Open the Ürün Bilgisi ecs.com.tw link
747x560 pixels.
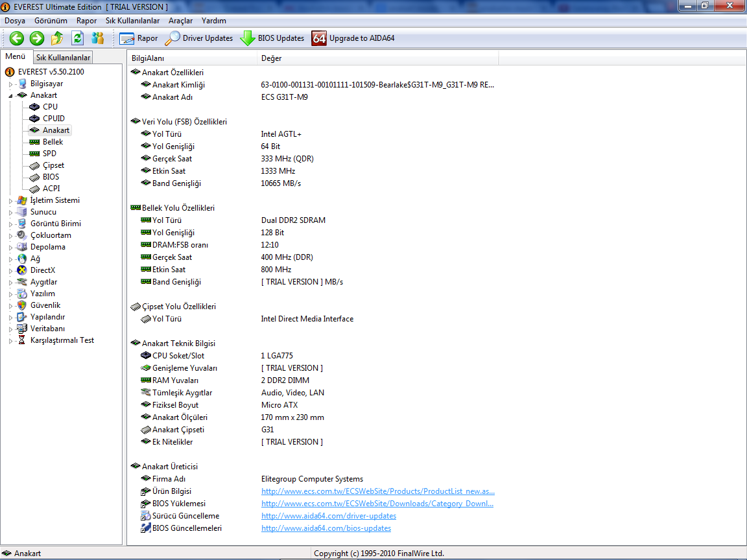point(378,491)
